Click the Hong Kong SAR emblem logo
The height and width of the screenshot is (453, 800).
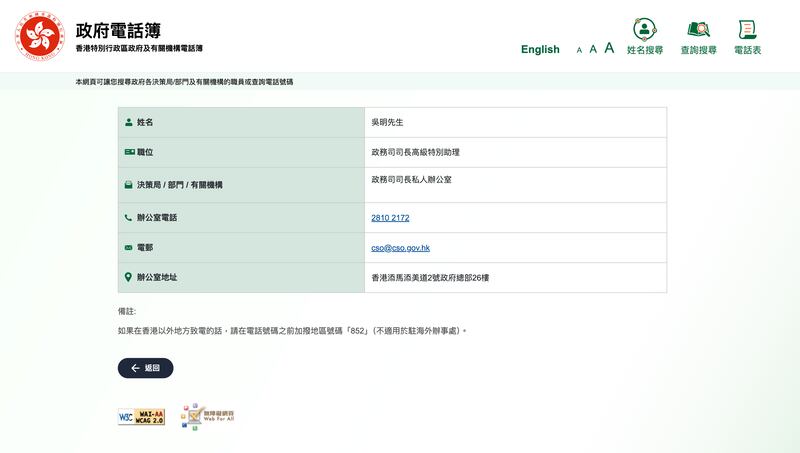point(40,37)
